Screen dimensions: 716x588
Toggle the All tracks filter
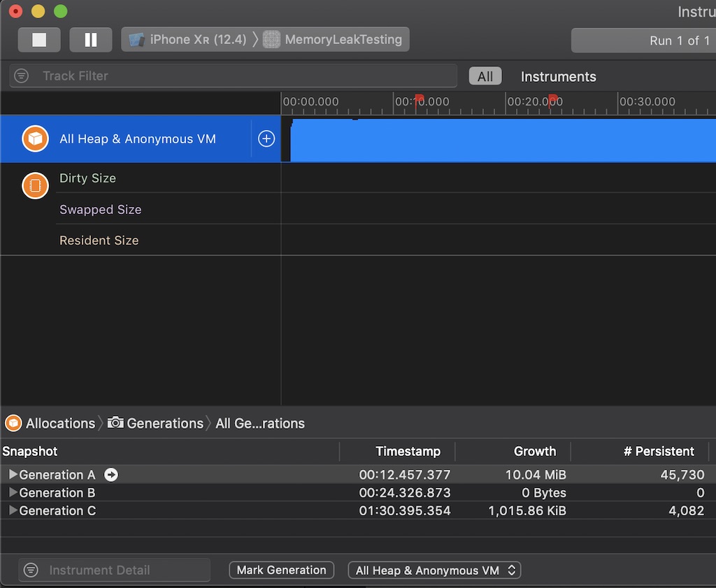coord(485,76)
